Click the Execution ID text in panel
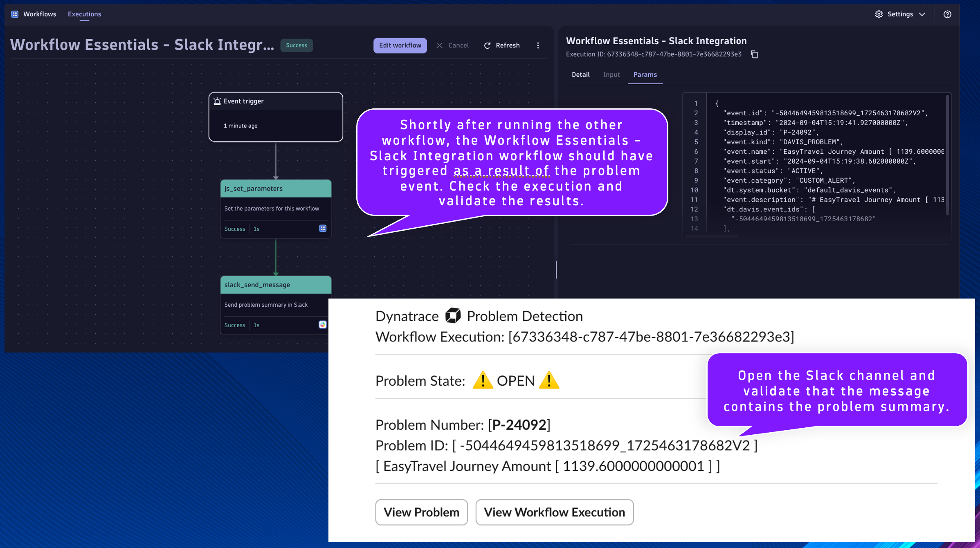 tap(654, 54)
